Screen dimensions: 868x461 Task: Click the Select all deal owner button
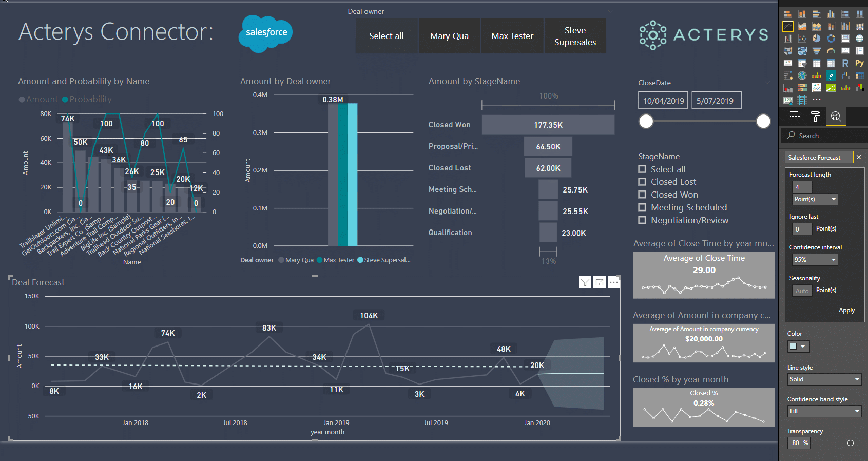point(387,36)
